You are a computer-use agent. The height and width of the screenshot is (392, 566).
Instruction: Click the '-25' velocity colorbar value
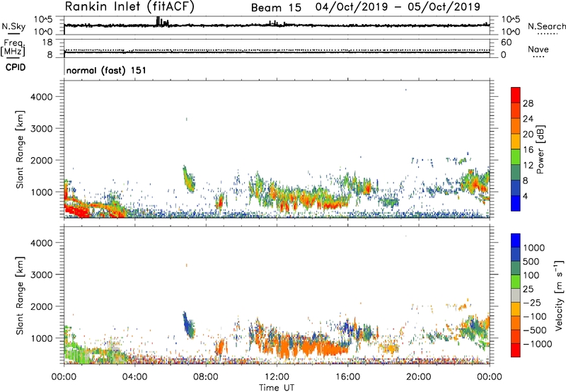(532, 302)
